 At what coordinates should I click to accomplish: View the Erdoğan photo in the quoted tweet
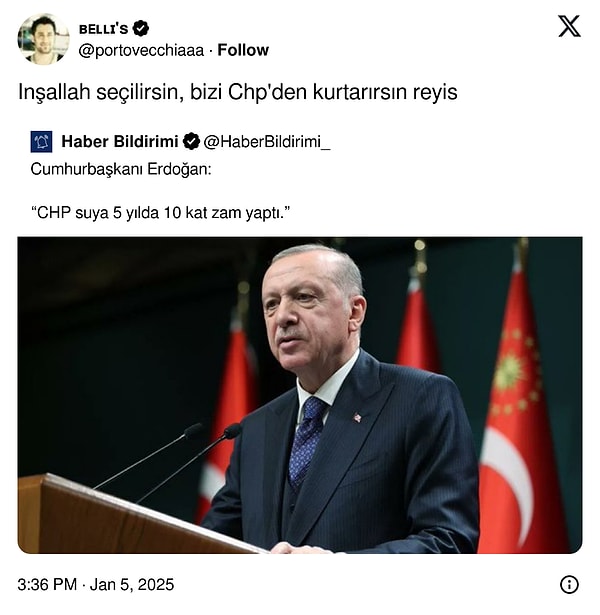(300, 395)
